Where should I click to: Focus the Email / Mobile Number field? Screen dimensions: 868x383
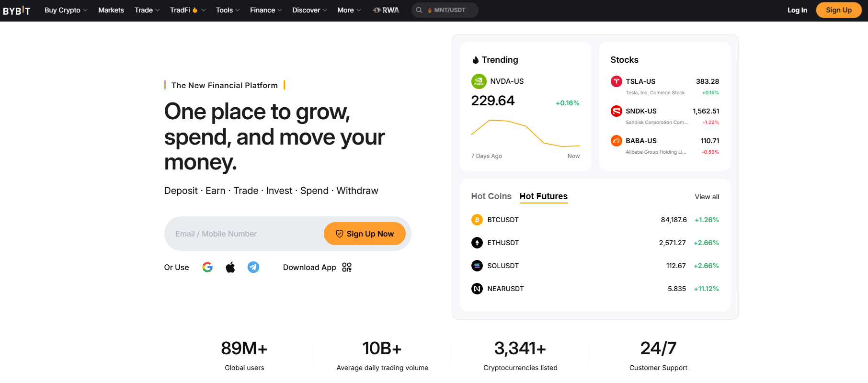tap(245, 234)
